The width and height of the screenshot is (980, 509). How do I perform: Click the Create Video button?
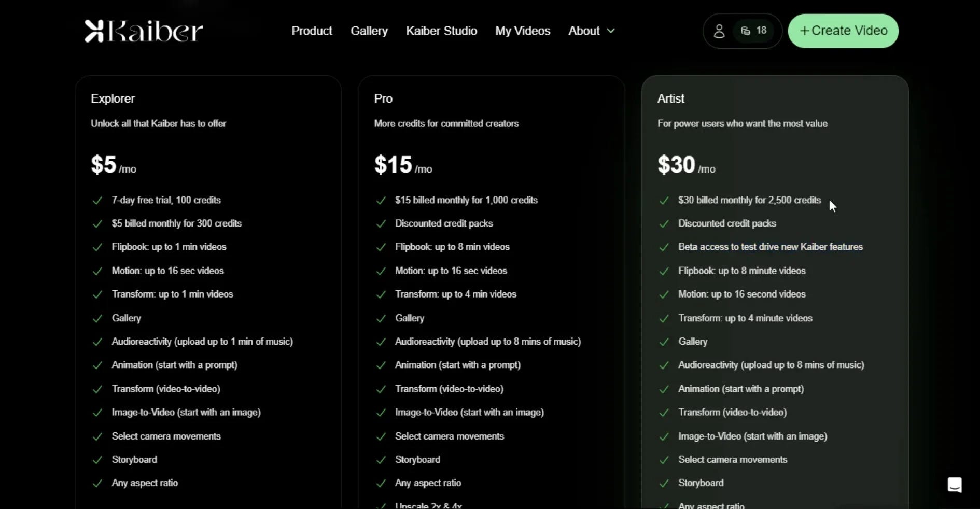[x=843, y=31]
